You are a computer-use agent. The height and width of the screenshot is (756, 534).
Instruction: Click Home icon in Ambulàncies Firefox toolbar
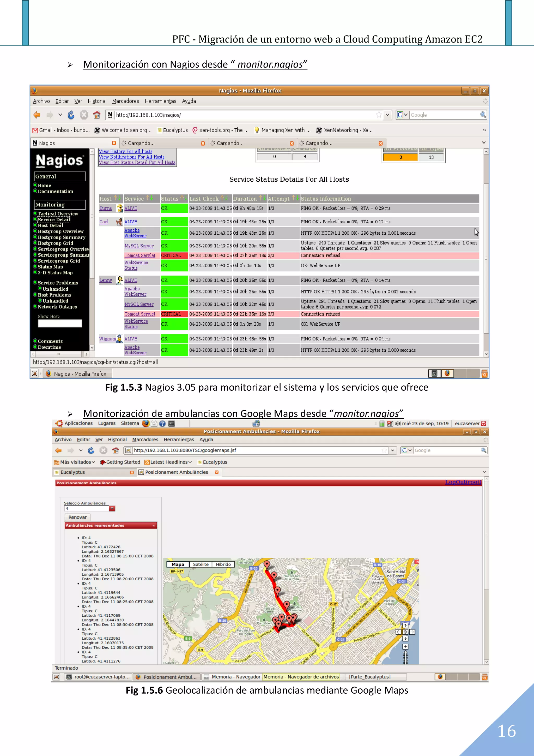[x=116, y=450]
